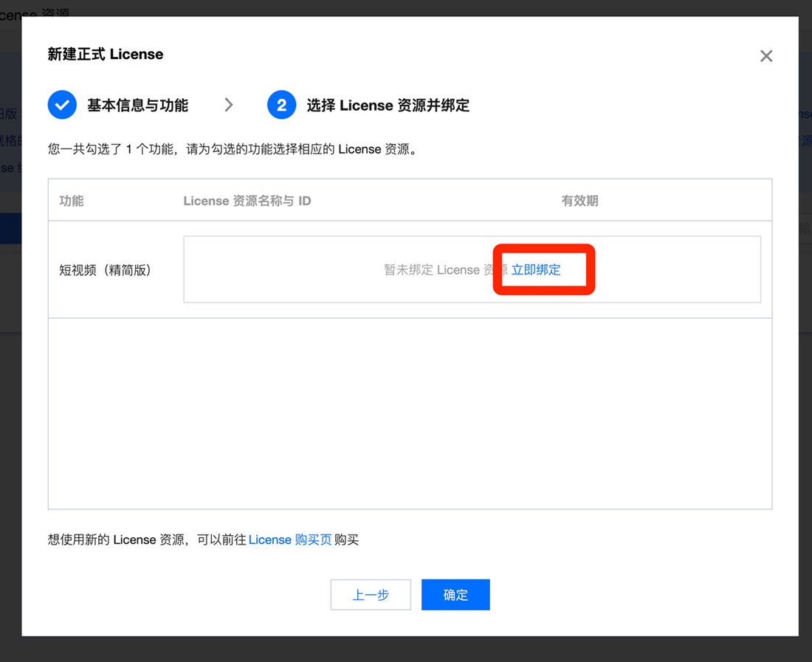Select the 短视频（精简版） row cell

[x=106, y=270]
